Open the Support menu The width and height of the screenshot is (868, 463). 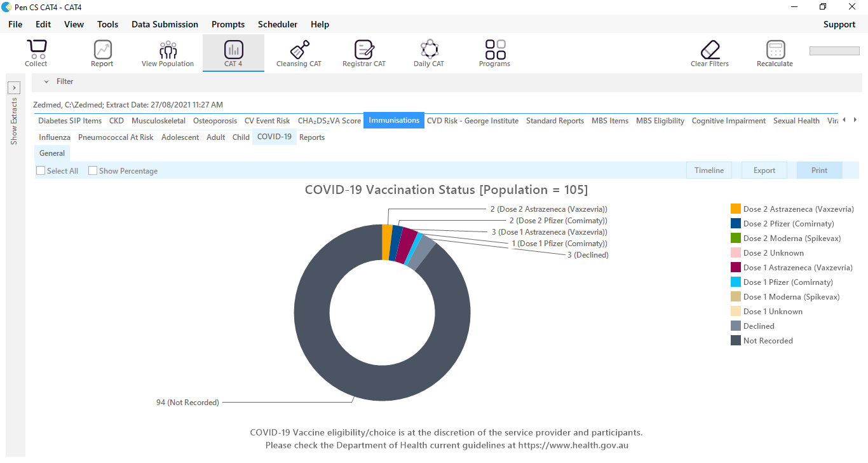click(839, 24)
